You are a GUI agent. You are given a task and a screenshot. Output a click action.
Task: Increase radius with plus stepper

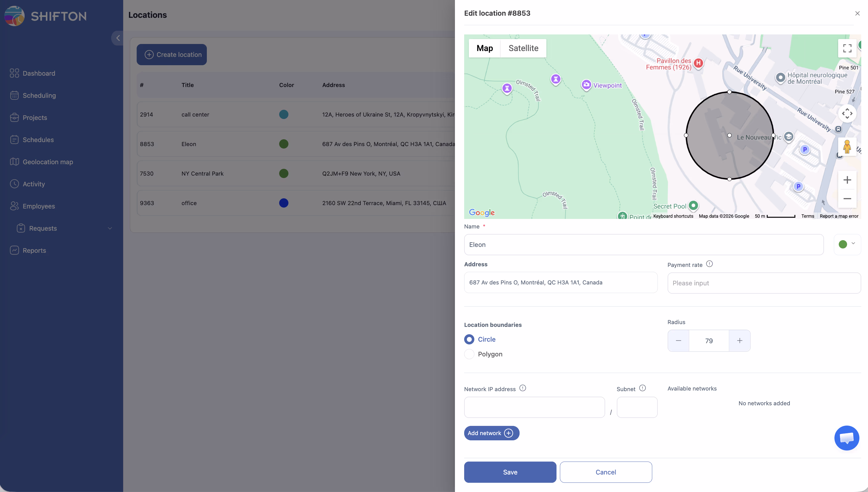[x=740, y=341]
